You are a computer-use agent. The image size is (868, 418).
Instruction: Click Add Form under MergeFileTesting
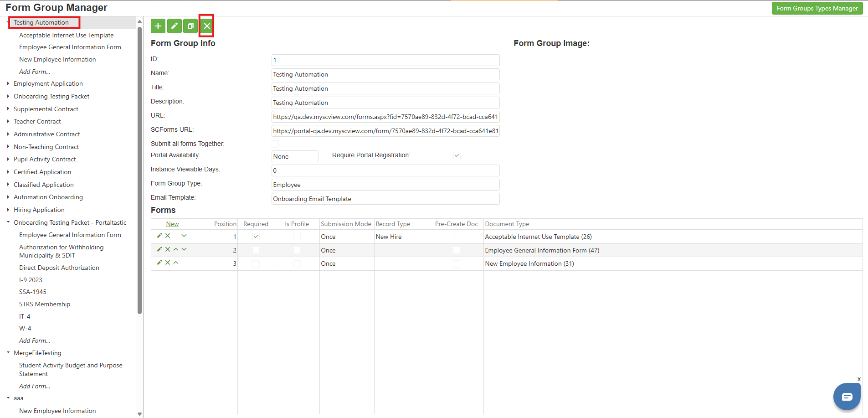point(35,386)
